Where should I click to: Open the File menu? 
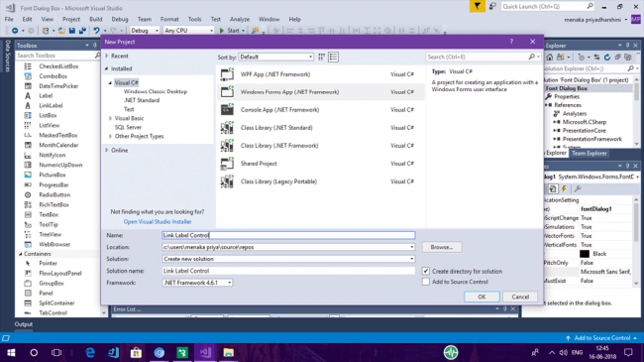[9, 19]
